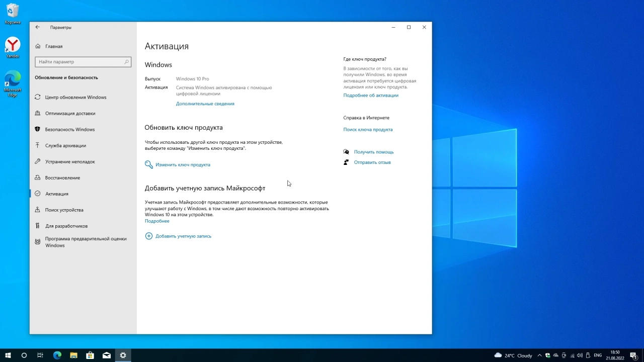Launch Microsoft Edge from the taskbar

(57, 355)
